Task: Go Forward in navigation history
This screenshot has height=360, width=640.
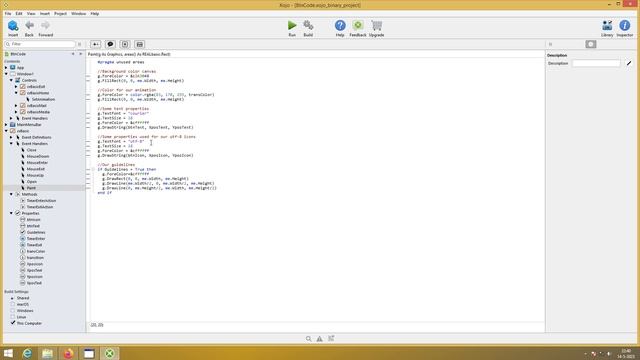Action: (45, 25)
